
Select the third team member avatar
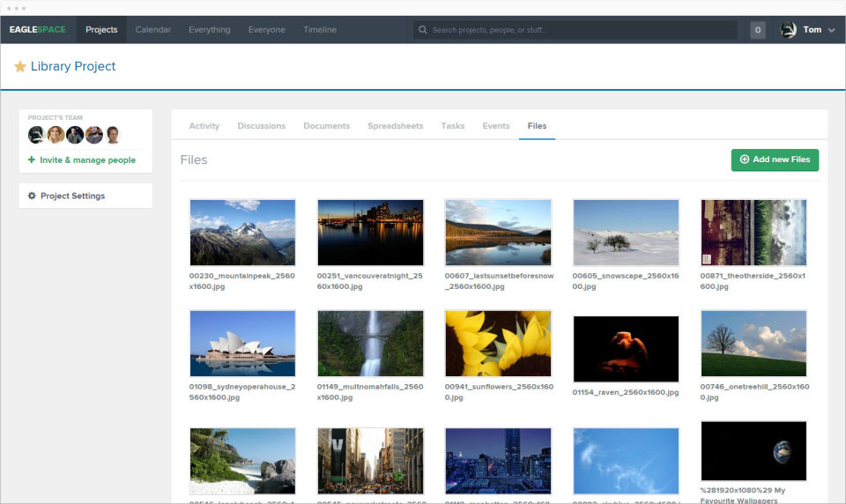tap(75, 135)
